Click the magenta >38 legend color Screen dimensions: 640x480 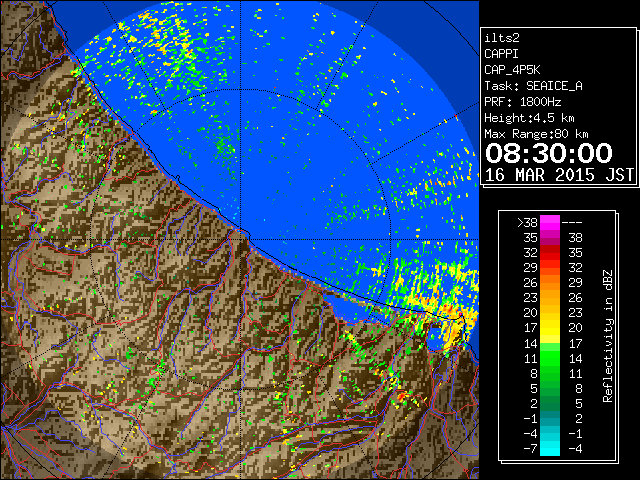(x=550, y=223)
